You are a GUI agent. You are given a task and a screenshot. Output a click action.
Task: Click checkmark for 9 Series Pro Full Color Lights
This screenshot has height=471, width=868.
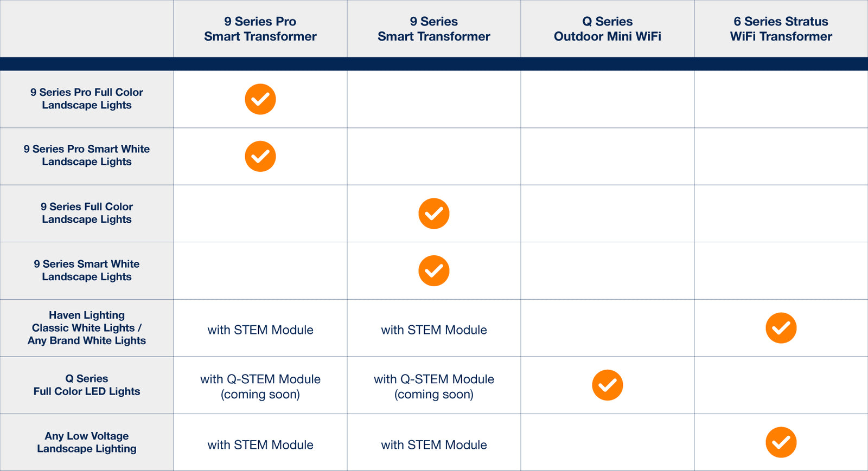(260, 99)
